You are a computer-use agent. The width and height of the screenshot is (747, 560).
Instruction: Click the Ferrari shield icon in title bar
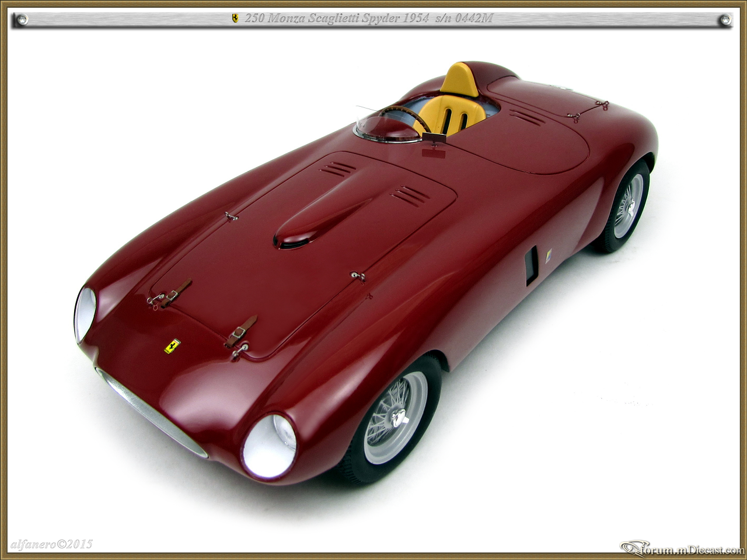[235, 19]
